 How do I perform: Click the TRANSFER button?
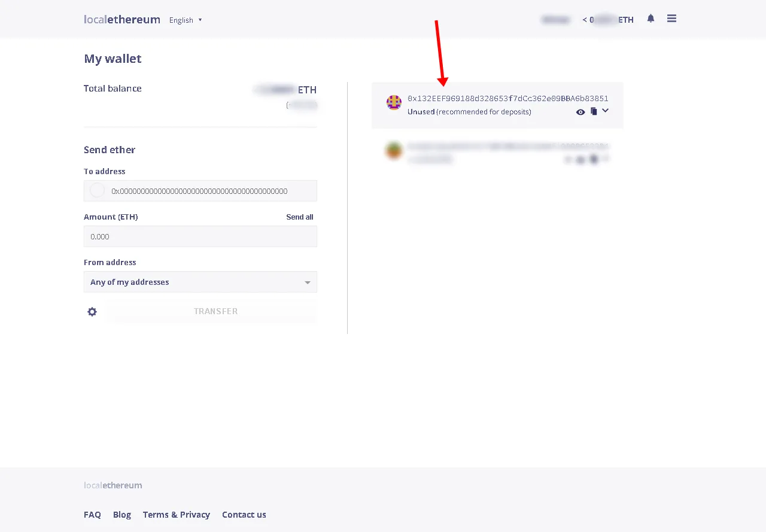pos(212,311)
